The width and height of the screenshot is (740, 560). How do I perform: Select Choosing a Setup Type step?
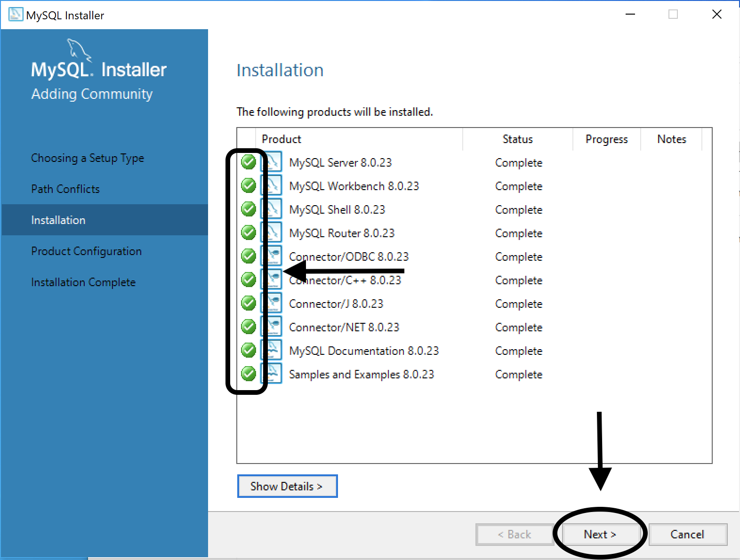tap(88, 158)
